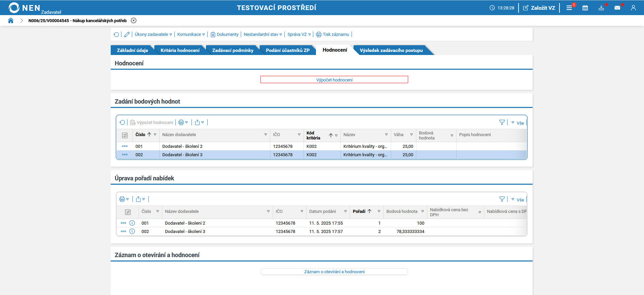Select the Hodnocení tab
644x295 pixels.
(x=335, y=50)
